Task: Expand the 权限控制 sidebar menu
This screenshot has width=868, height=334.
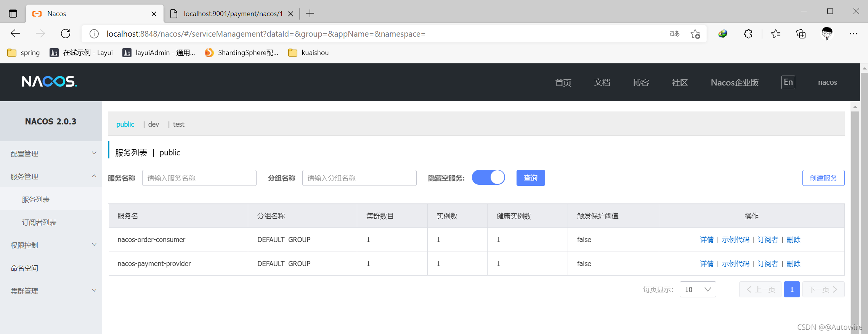Action: (51, 245)
